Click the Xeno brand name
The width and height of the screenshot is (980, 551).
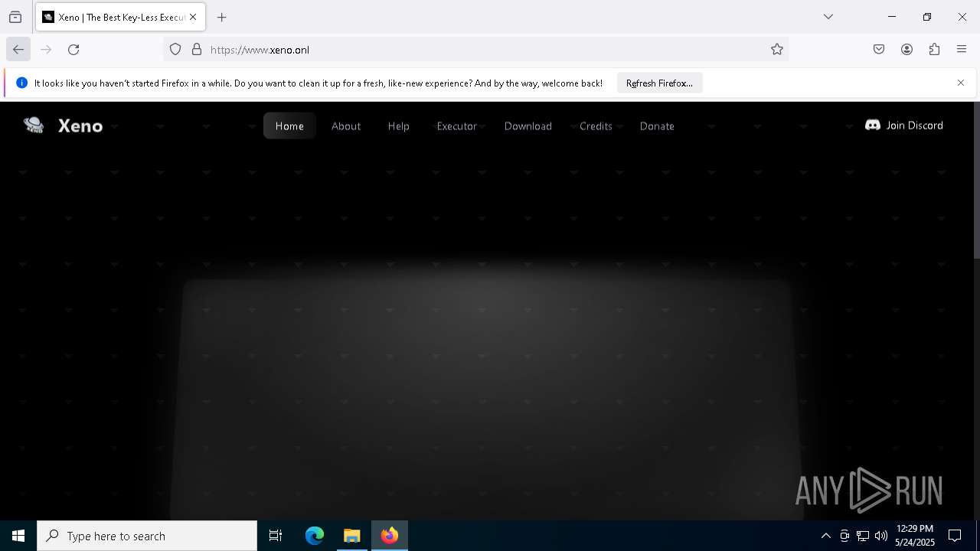(x=80, y=126)
